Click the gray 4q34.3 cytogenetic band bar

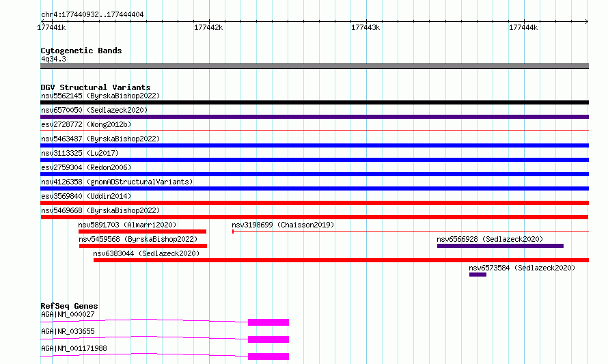[314, 66]
